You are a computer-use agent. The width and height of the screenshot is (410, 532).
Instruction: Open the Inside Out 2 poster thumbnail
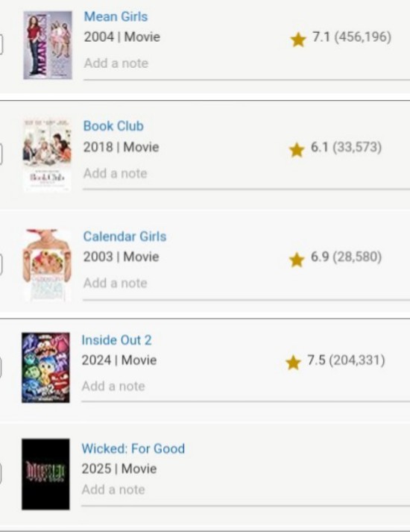(x=45, y=368)
